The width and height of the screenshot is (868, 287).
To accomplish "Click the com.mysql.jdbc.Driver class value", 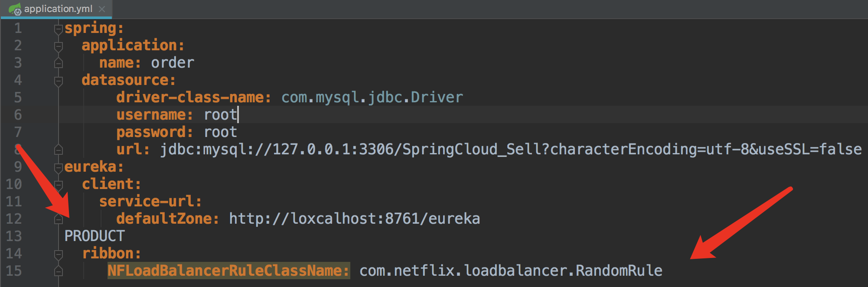I will point(372,98).
